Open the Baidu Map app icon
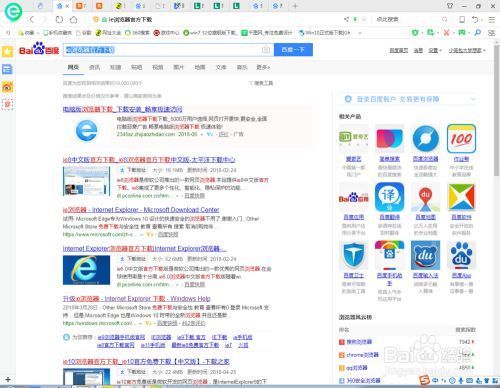 click(425, 197)
